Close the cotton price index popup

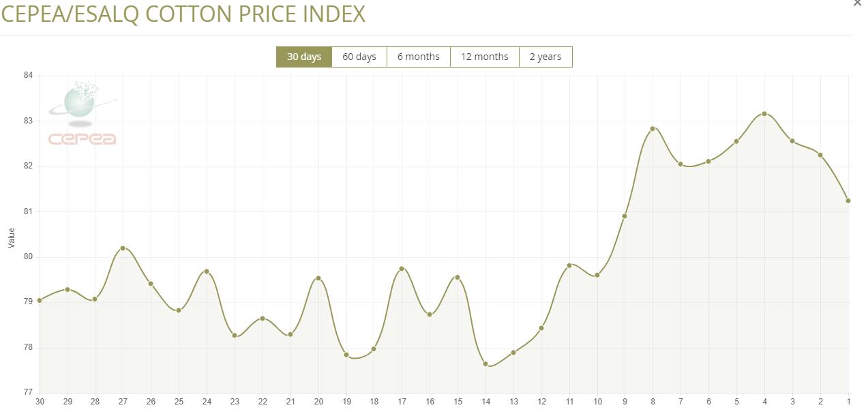pyautogui.click(x=857, y=3)
